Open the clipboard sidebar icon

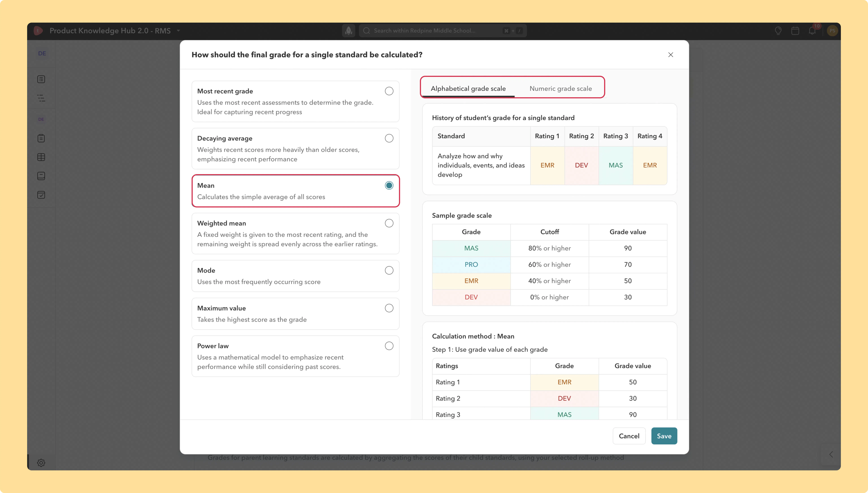tap(41, 138)
